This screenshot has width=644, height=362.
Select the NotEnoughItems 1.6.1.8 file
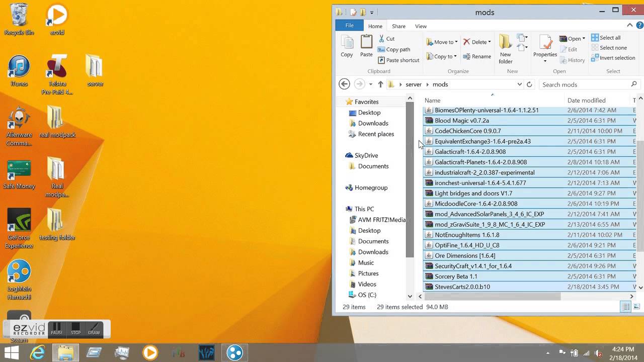coord(529,235)
